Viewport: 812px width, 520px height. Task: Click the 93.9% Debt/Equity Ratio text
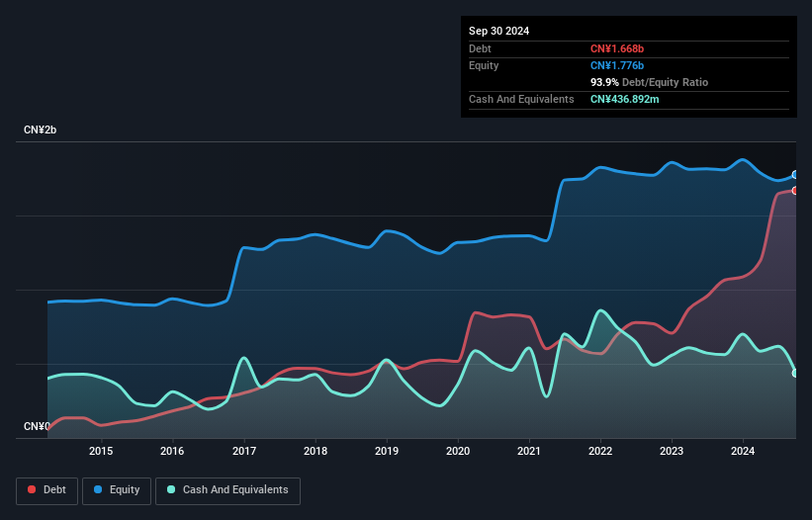coord(649,82)
